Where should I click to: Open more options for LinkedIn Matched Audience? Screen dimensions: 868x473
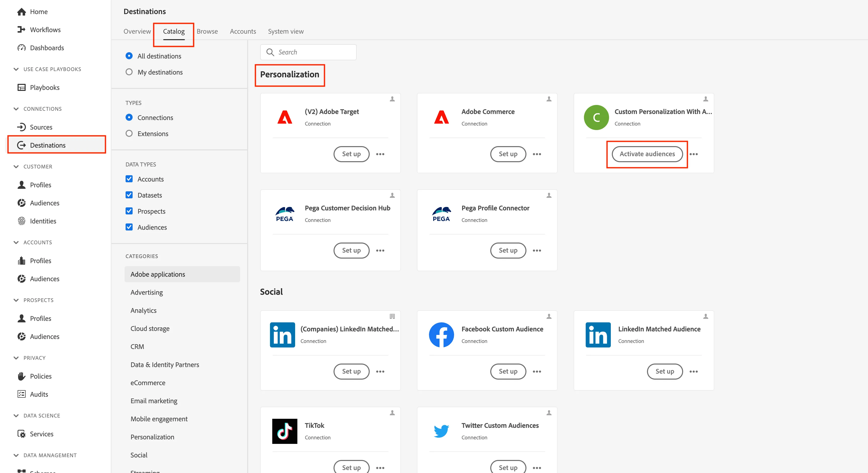[693, 372]
